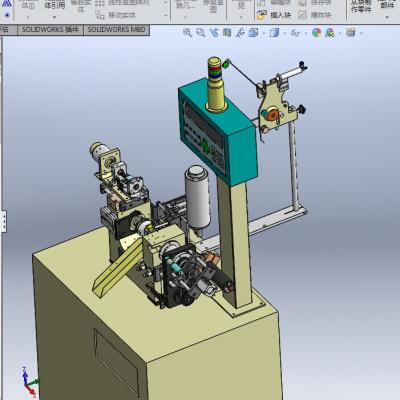Viewport: 400px width, 400px height.
Task: Expand the Display Style dropdown arrow
Action: pyautogui.click(x=284, y=33)
